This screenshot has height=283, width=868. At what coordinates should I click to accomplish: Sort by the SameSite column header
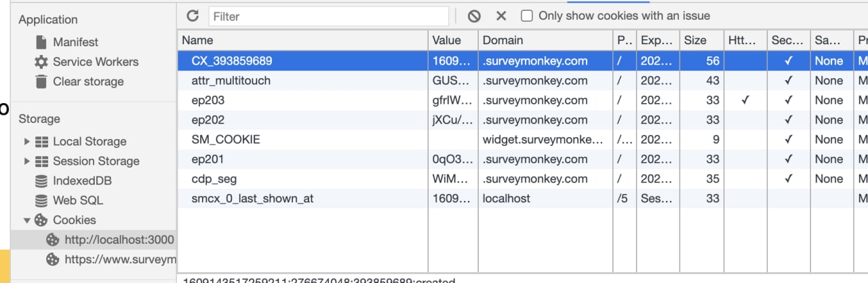tap(832, 40)
